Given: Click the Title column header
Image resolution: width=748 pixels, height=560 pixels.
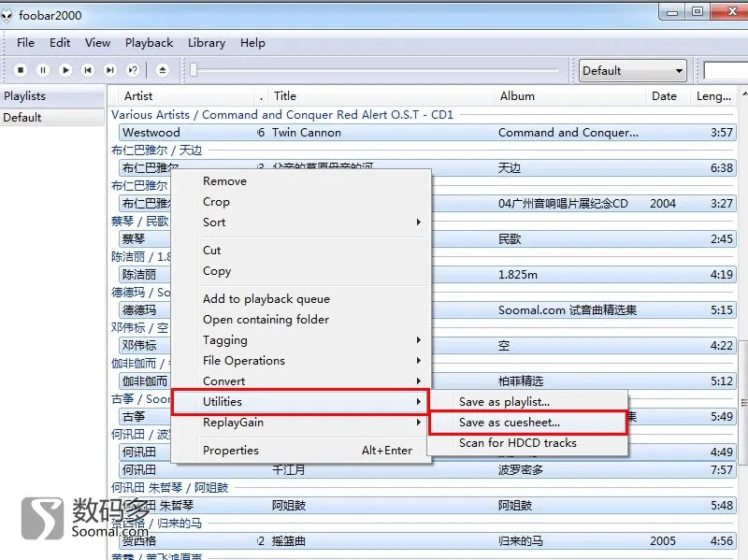Looking at the screenshot, I should pos(381,96).
